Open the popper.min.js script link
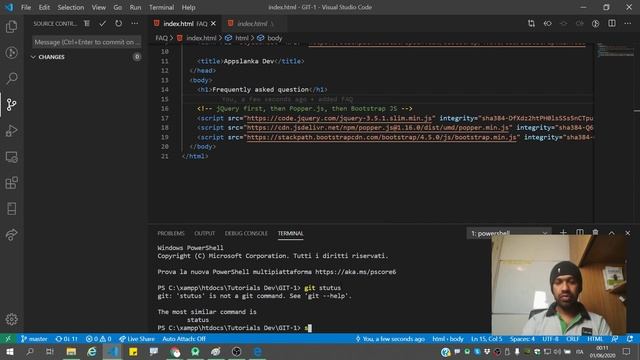This screenshot has width=640, height=360. (x=378, y=128)
